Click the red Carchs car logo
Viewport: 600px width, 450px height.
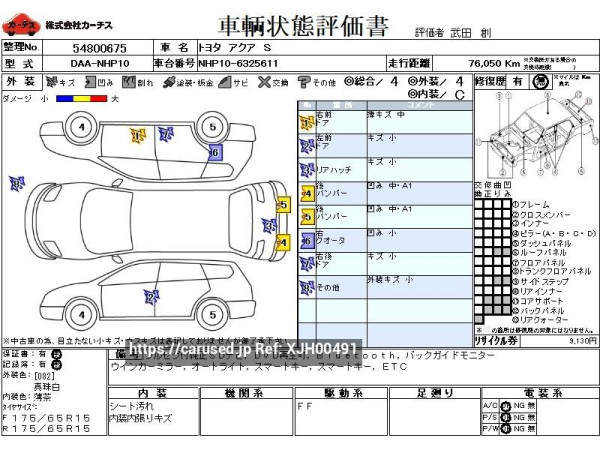(21, 25)
